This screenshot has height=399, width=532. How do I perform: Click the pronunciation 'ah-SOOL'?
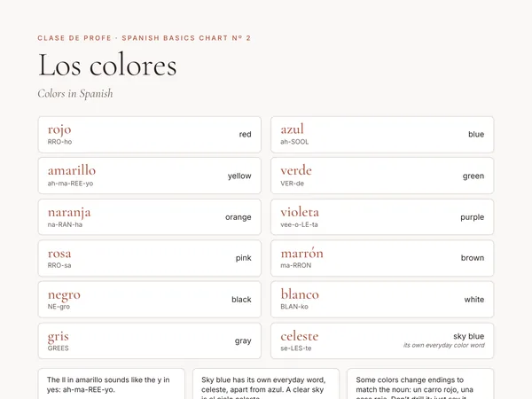point(294,142)
